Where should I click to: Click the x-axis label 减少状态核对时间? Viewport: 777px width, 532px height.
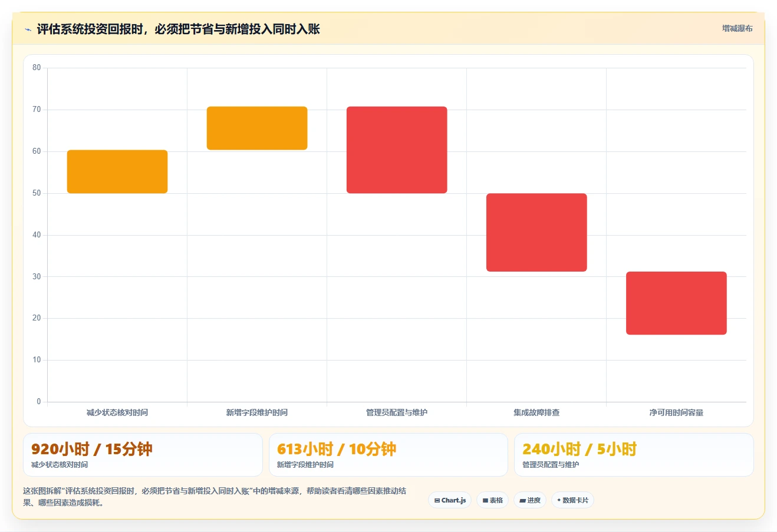coord(117,412)
